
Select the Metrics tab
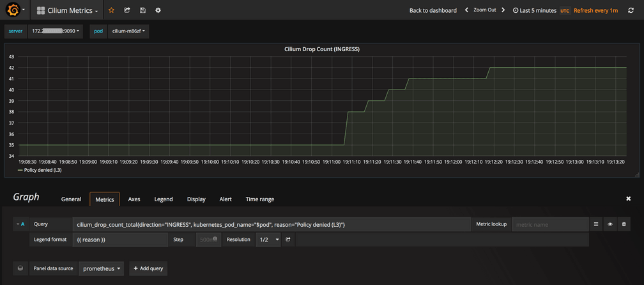coord(105,199)
